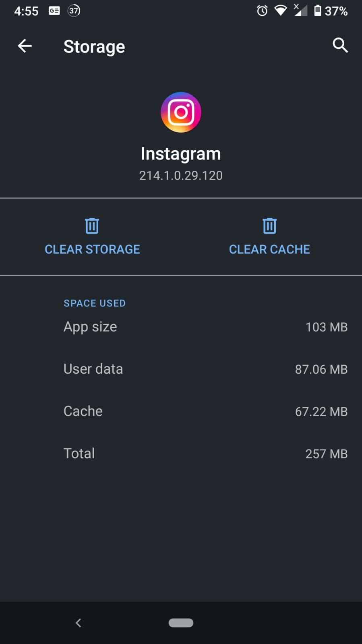
Task: Select the Cache row showing 67.22 MB
Action: [181, 411]
